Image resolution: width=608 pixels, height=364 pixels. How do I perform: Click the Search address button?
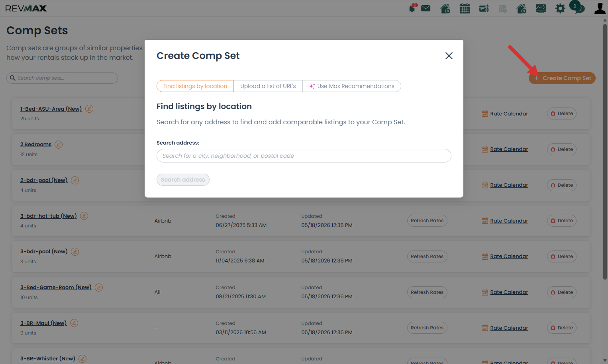pyautogui.click(x=183, y=180)
